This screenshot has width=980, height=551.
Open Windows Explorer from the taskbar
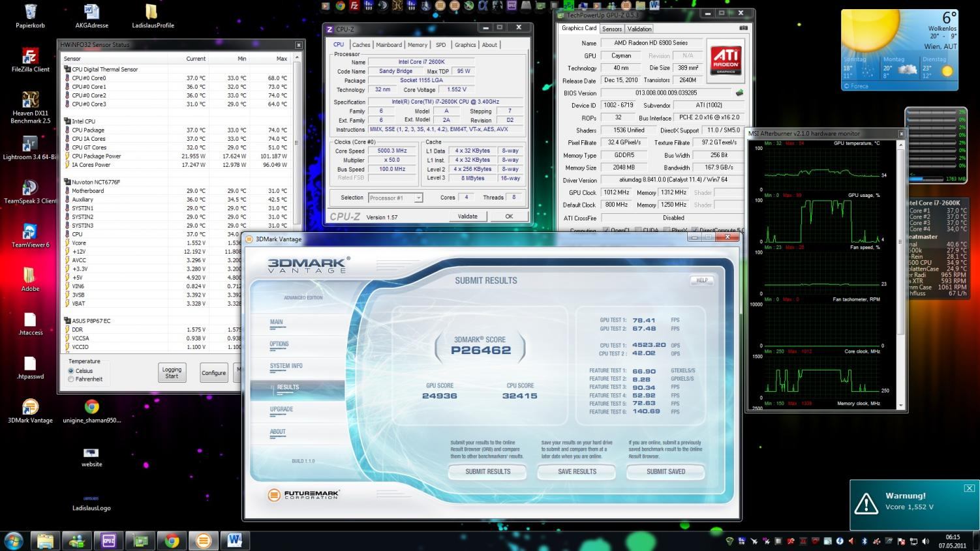click(45, 541)
